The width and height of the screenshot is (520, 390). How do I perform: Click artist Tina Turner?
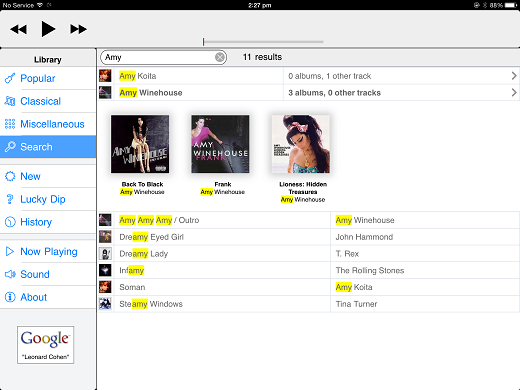click(356, 304)
